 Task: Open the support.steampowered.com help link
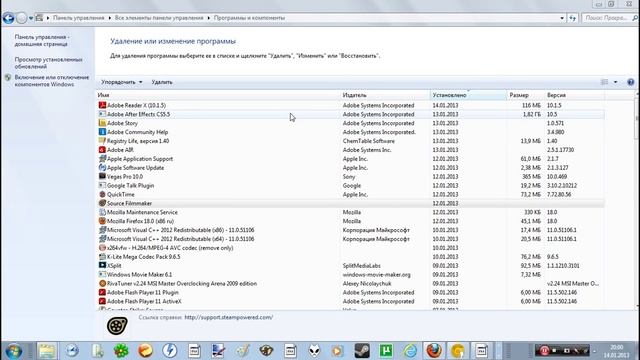coord(229,317)
